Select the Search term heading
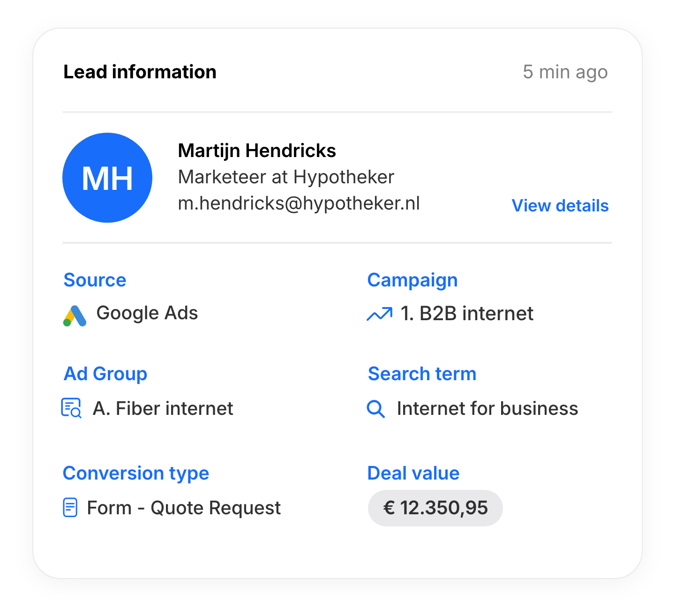 [422, 374]
